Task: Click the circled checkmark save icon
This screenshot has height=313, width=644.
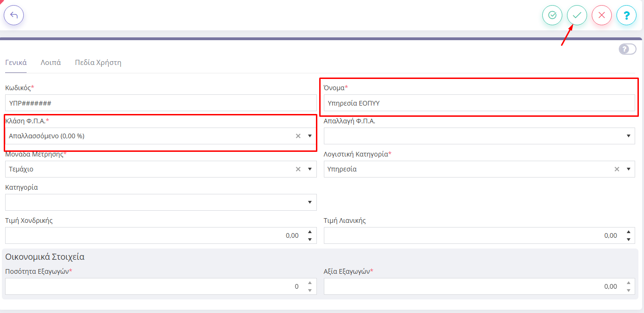Action: pos(552,15)
